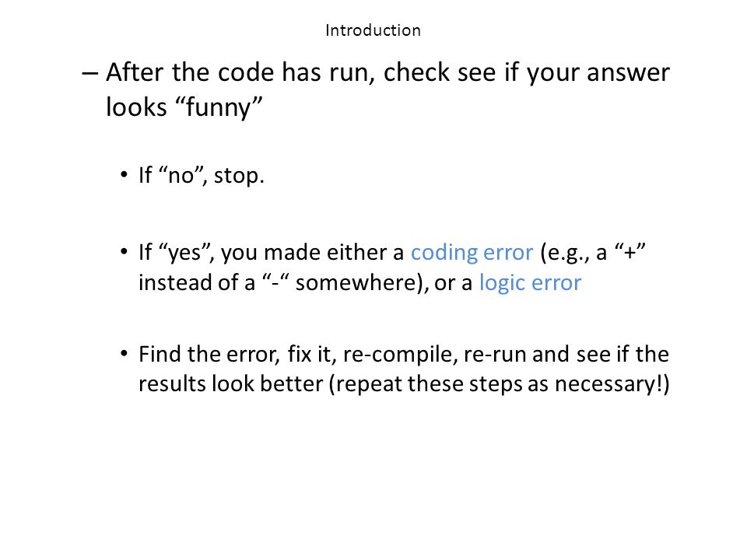The image size is (747, 560).
Task: Click the blue "logic error" text
Action: [530, 283]
